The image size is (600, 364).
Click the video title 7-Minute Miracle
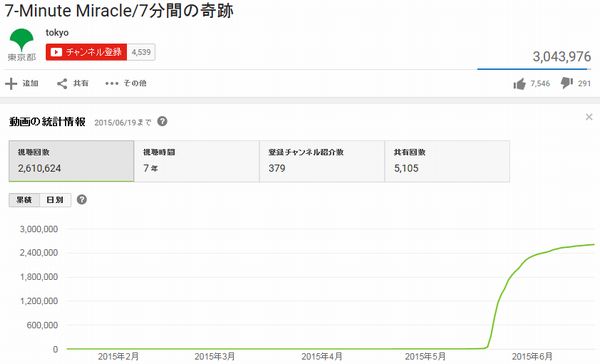119,11
